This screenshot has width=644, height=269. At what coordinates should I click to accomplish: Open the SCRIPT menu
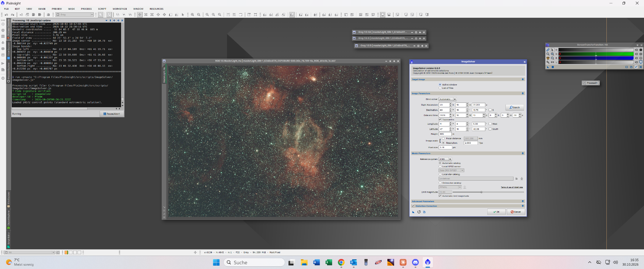102,9
